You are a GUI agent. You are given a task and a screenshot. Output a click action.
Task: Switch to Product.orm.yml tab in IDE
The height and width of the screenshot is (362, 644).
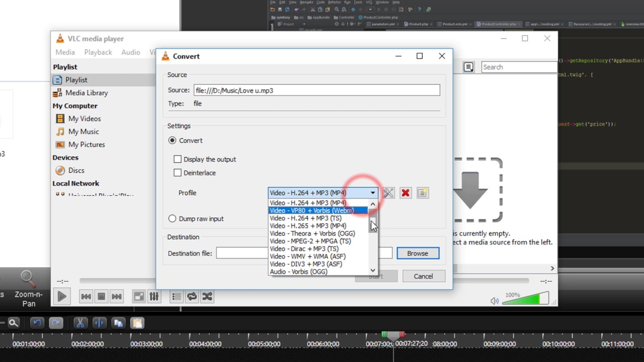(454, 24)
